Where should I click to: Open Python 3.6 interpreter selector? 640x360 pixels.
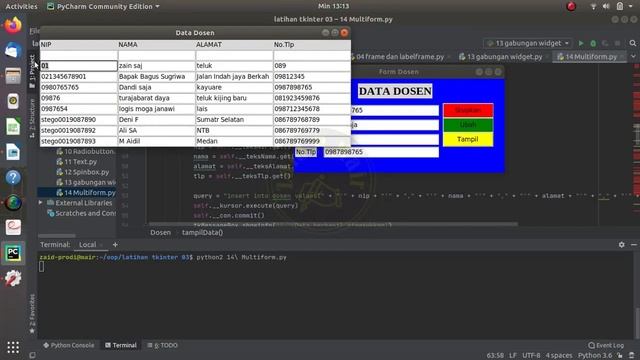[x=595, y=356]
